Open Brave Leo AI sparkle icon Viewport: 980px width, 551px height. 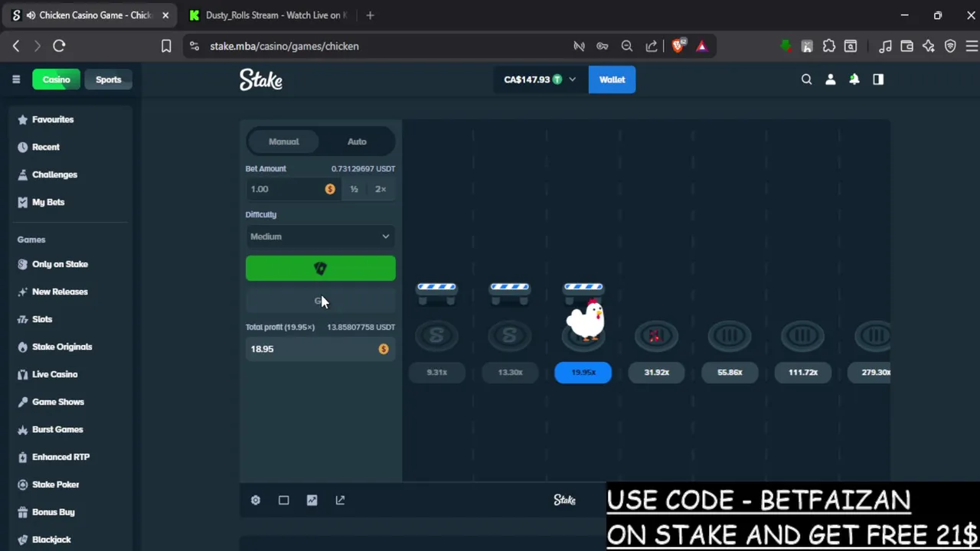click(928, 46)
